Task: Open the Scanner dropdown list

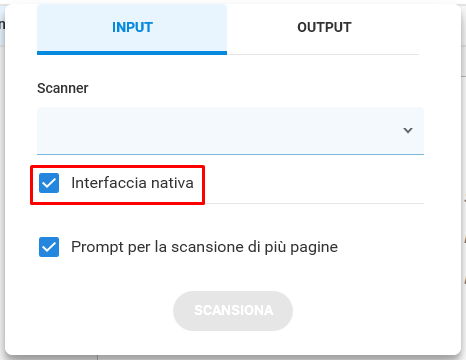Action: pyautogui.click(x=230, y=130)
